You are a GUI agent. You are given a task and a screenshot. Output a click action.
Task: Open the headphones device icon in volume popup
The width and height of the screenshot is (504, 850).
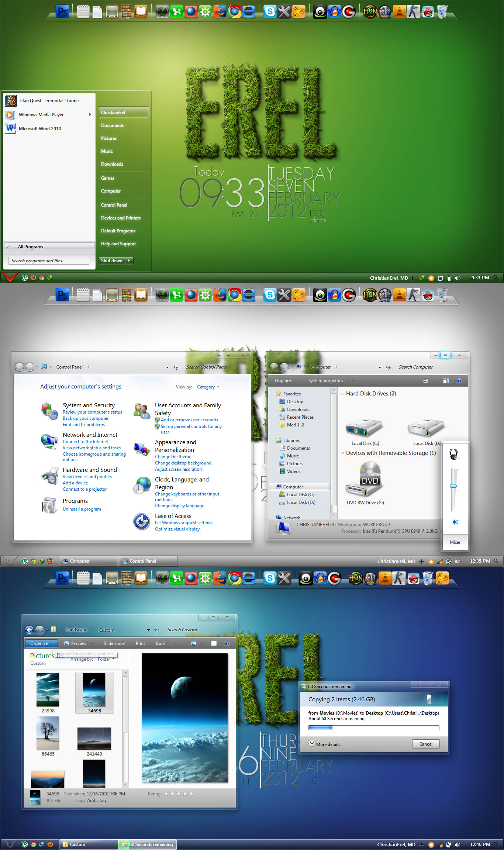pos(454,454)
